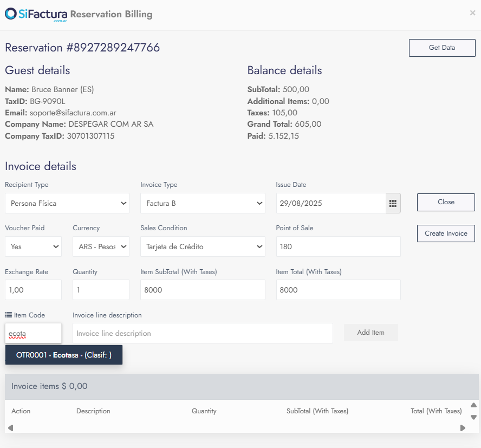Click the Get Data button
Image resolution: width=481 pixels, height=448 pixels.
[x=442, y=48]
